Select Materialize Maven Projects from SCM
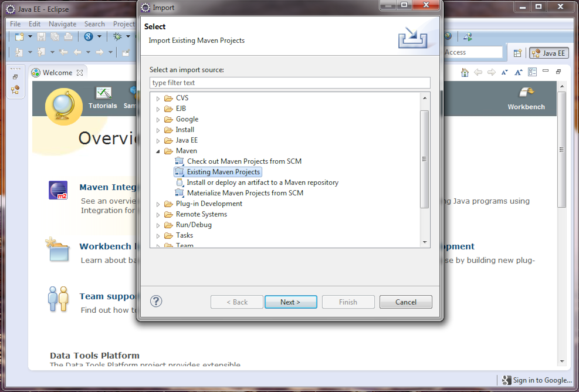This screenshot has height=392, width=579. [239, 193]
